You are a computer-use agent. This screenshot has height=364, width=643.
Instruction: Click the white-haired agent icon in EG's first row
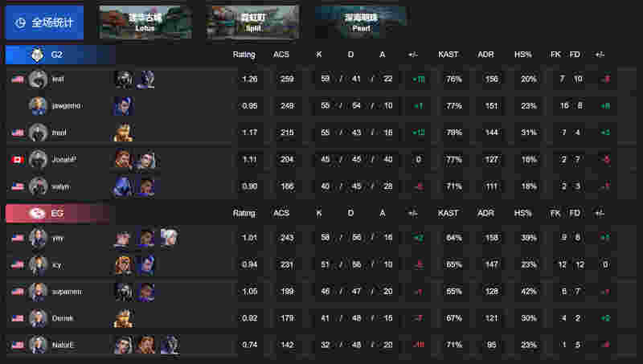[x=169, y=237]
